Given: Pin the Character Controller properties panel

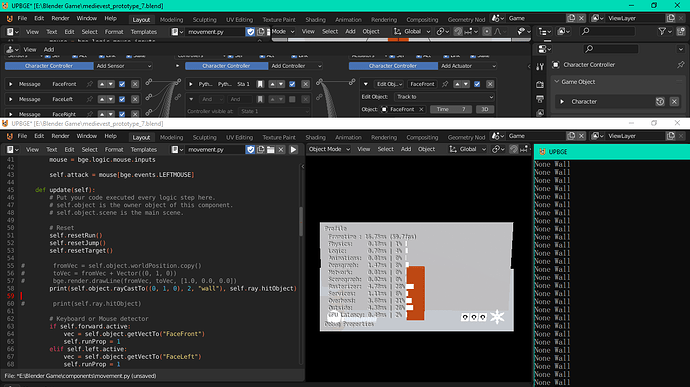Looking at the screenshot, I should tap(680, 65).
